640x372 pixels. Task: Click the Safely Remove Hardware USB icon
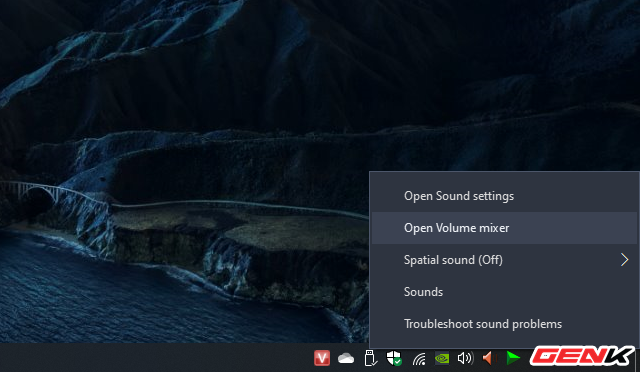pyautogui.click(x=370, y=358)
